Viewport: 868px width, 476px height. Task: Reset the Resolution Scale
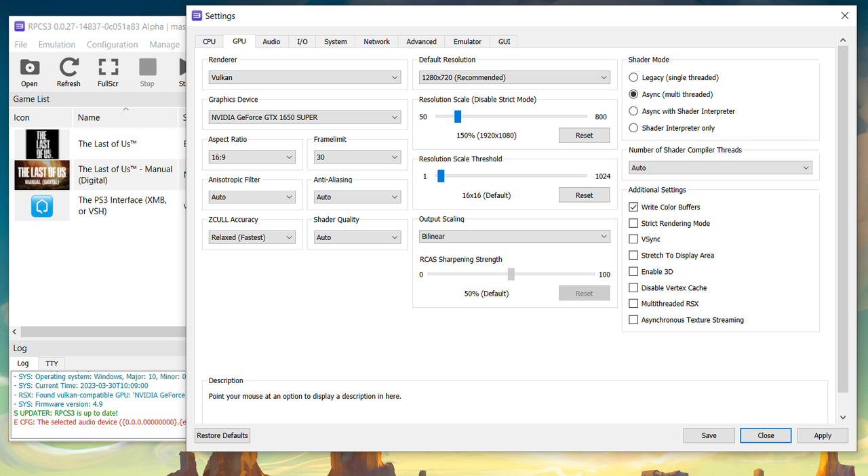[584, 136]
